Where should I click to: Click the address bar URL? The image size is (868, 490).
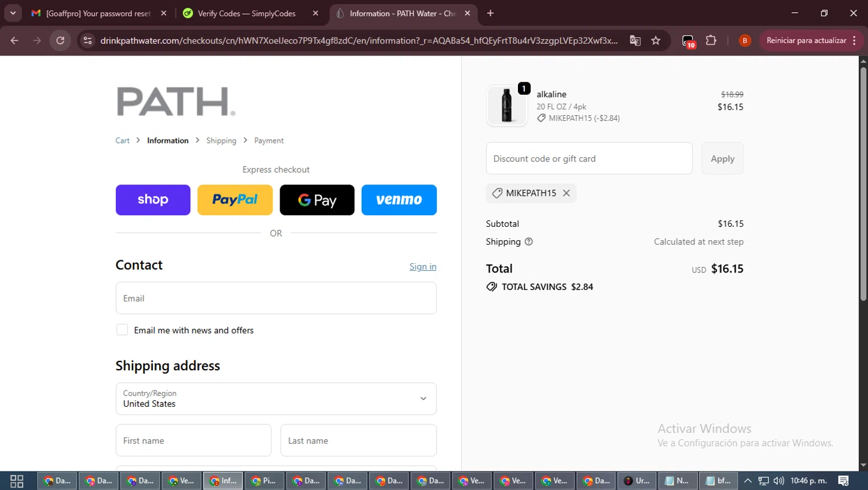(x=359, y=40)
